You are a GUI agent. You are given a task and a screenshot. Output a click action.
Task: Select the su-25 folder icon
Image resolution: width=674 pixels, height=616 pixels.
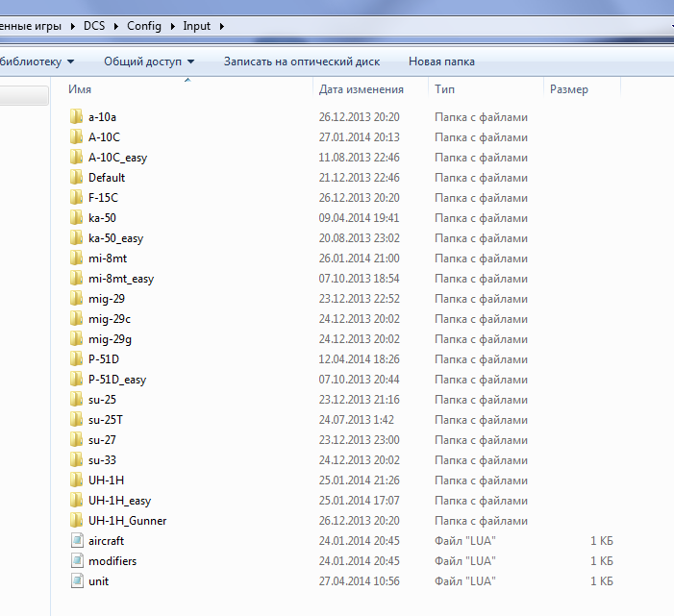tap(77, 400)
